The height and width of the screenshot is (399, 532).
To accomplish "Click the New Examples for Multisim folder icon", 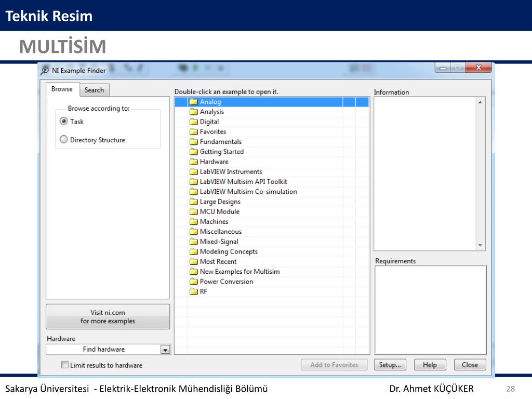I will click(x=194, y=272).
